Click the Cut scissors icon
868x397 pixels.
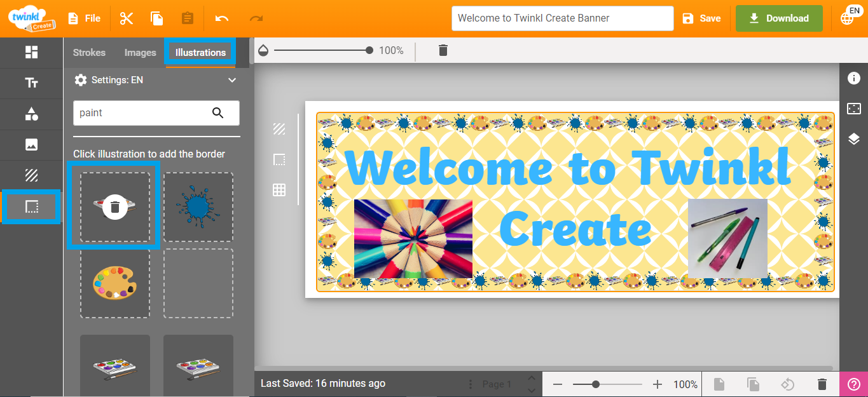click(x=126, y=18)
